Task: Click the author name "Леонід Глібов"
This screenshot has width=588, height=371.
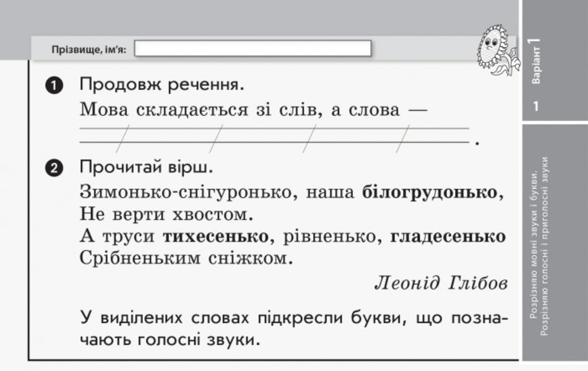Action: point(441,283)
